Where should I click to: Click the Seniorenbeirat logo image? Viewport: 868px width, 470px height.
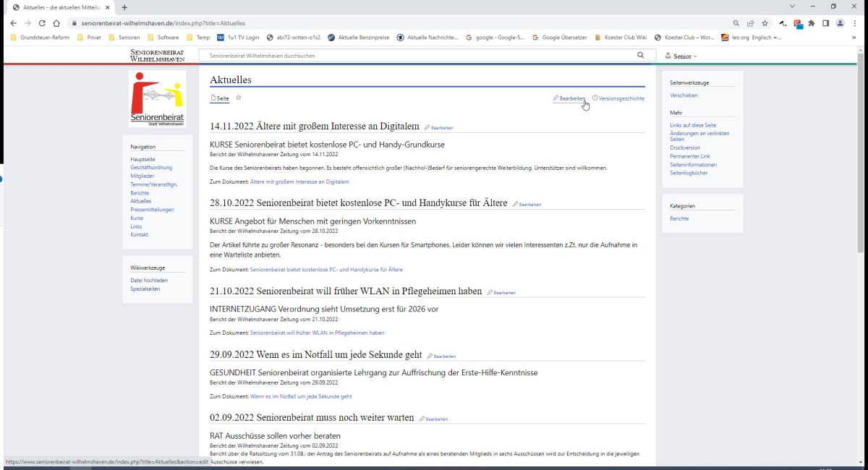[x=157, y=98]
